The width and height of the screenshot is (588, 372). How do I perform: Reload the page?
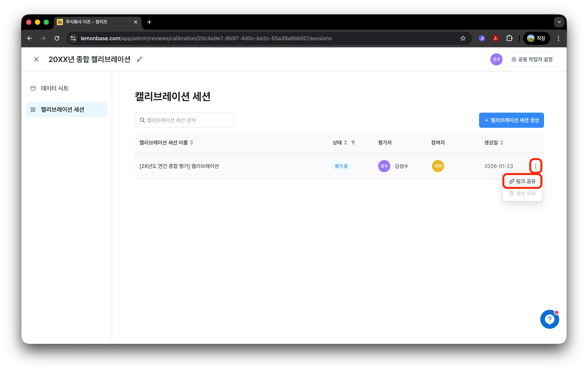(57, 38)
